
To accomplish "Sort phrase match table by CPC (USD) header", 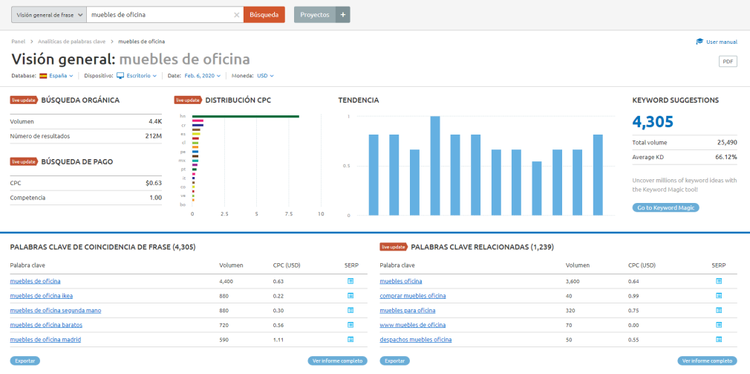I will (x=287, y=265).
